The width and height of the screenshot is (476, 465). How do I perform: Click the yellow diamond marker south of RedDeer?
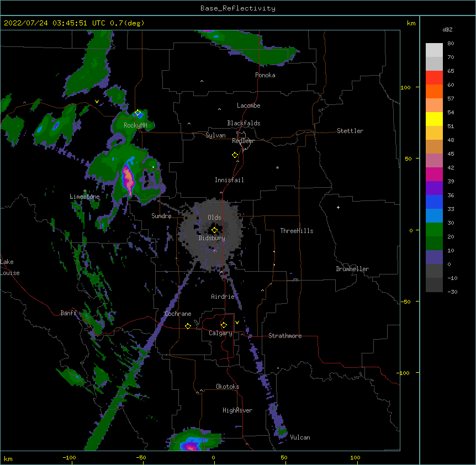click(x=235, y=155)
